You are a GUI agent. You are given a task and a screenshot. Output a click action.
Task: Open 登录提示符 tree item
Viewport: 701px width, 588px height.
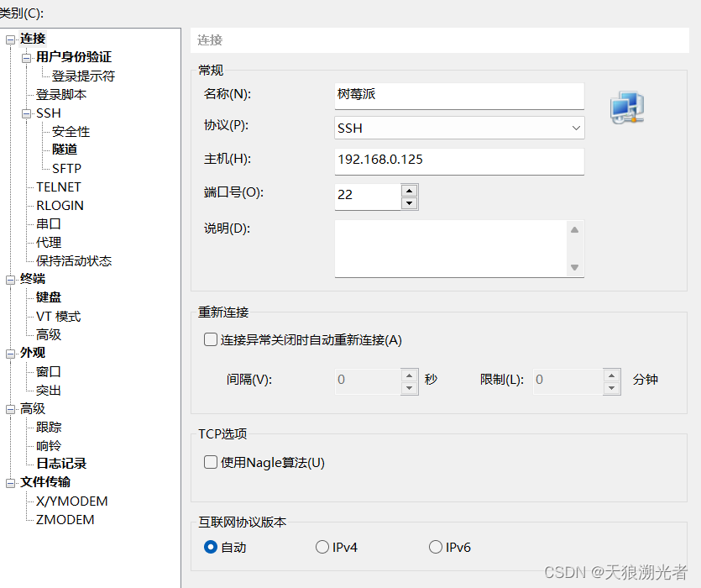(x=84, y=76)
